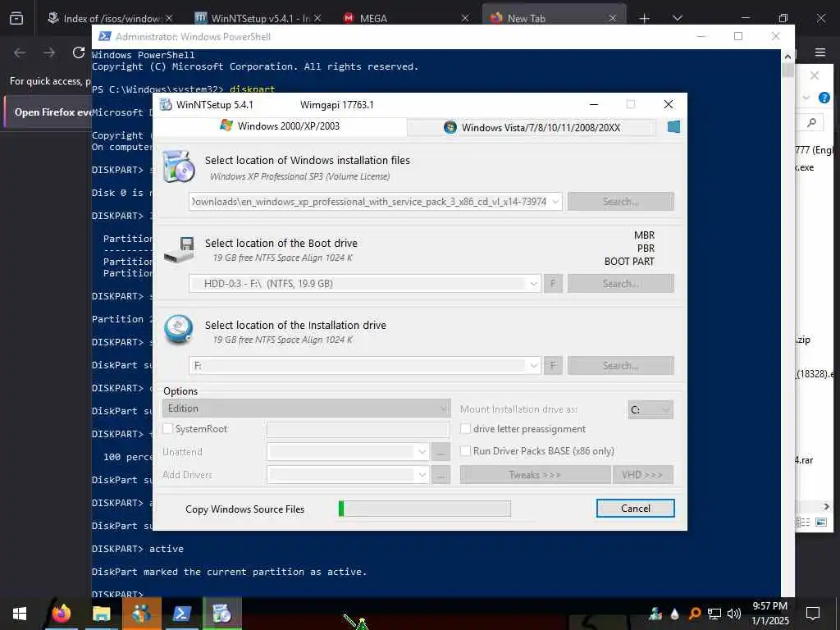Click the network tray icon
The height and width of the screenshot is (630, 840).
714,614
